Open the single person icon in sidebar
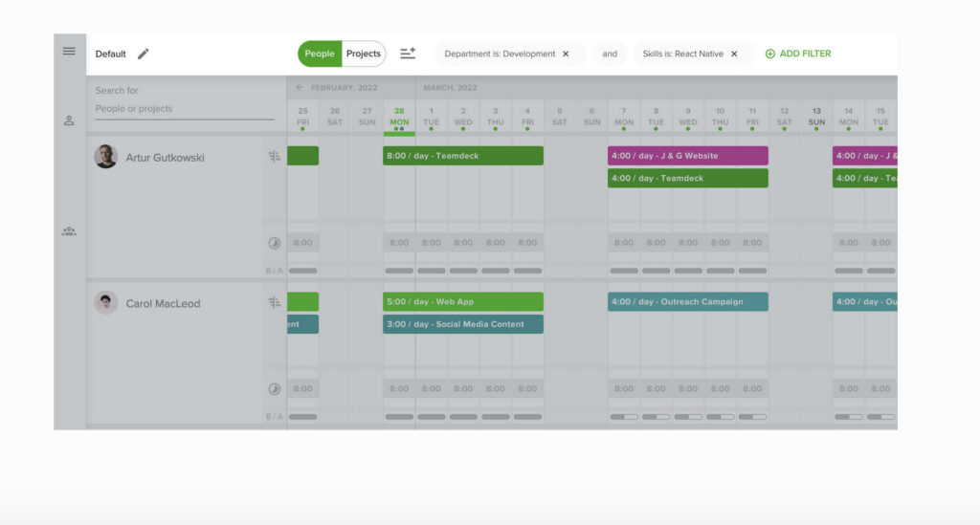Screen dimensions: 980x525 [69, 120]
